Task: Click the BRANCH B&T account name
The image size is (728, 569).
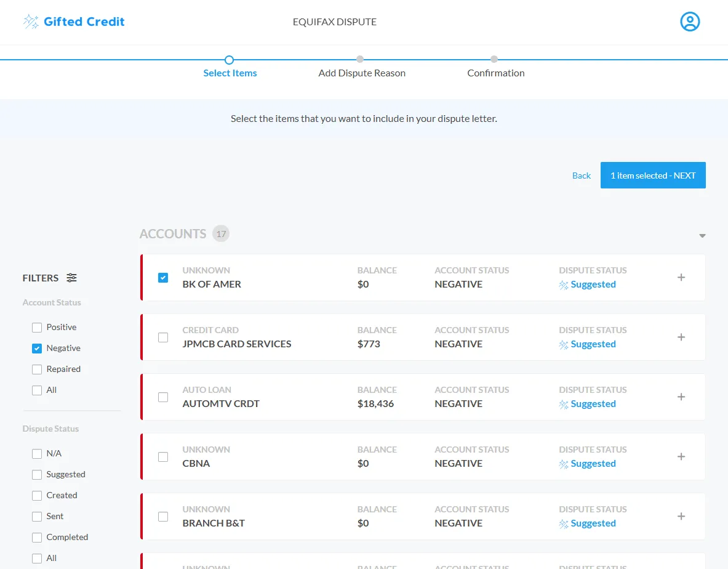Action: [214, 523]
